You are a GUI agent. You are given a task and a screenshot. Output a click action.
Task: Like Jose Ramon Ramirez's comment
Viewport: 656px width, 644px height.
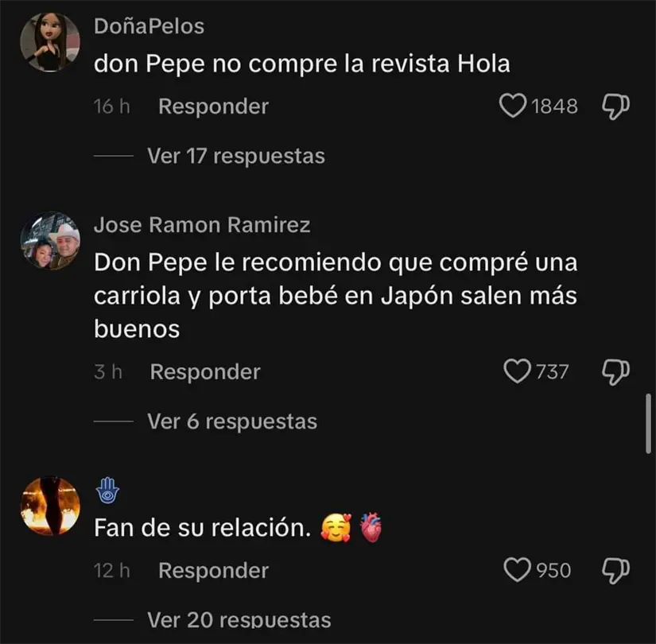tap(518, 370)
